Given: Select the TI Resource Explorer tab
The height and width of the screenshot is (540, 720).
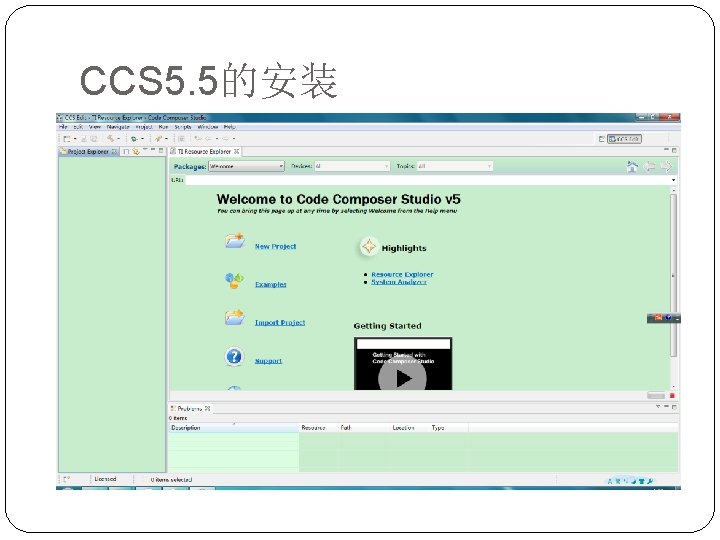Looking at the screenshot, I should [x=204, y=152].
